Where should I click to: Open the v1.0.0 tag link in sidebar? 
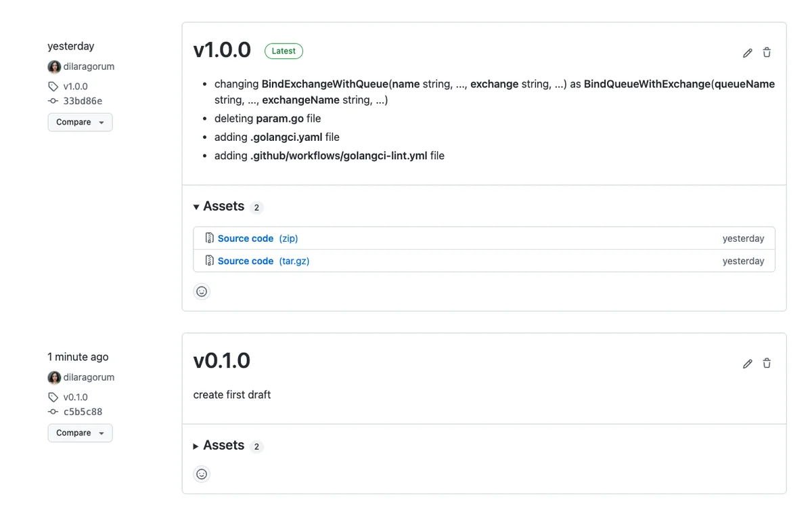pos(75,87)
